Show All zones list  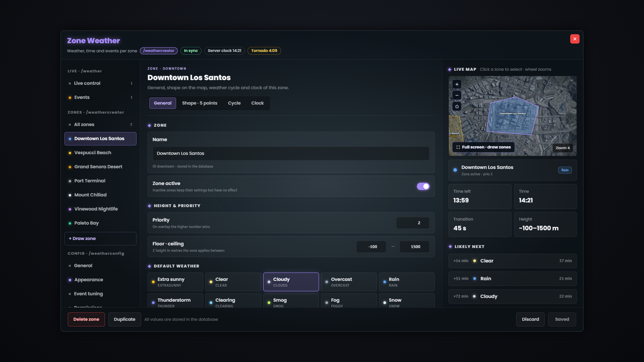point(100,125)
